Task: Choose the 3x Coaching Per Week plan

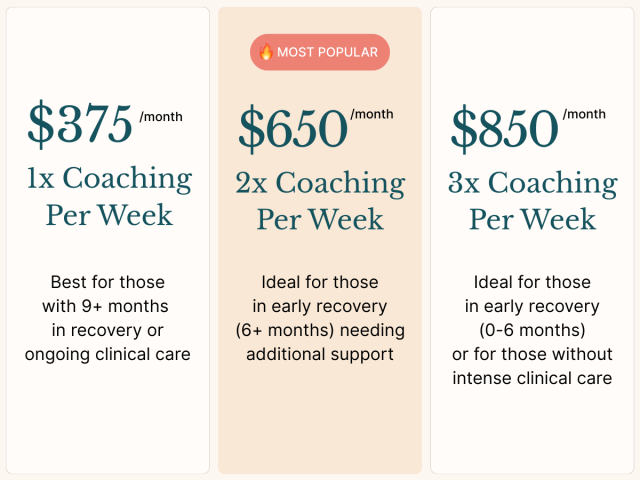Action: click(x=533, y=200)
